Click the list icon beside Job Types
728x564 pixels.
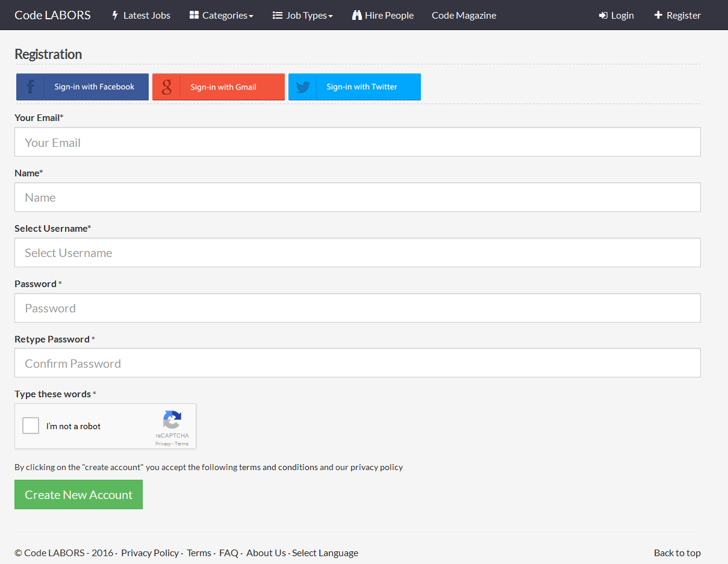(278, 15)
